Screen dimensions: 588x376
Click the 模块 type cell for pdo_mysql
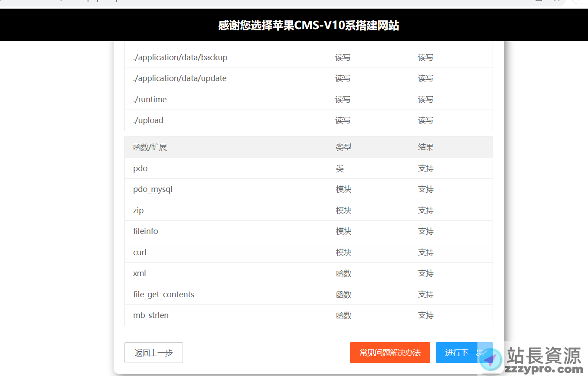(343, 189)
